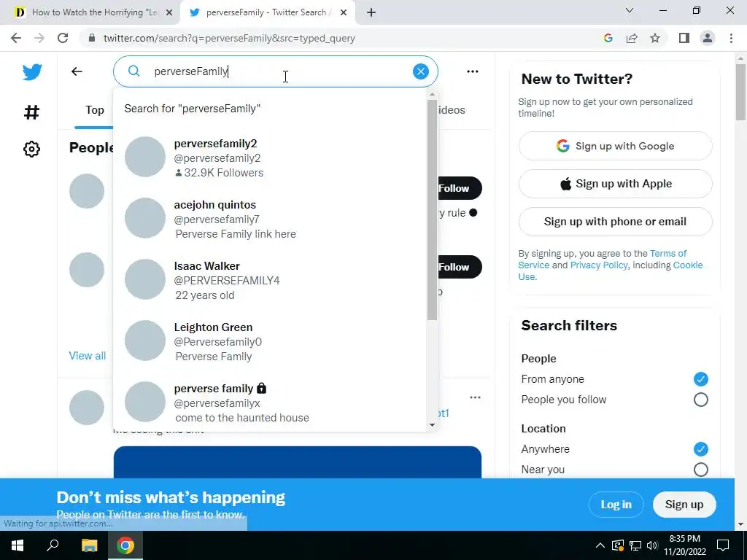The height and width of the screenshot is (560, 747).
Task: Go back using Twitter's back arrow
Action: click(77, 71)
